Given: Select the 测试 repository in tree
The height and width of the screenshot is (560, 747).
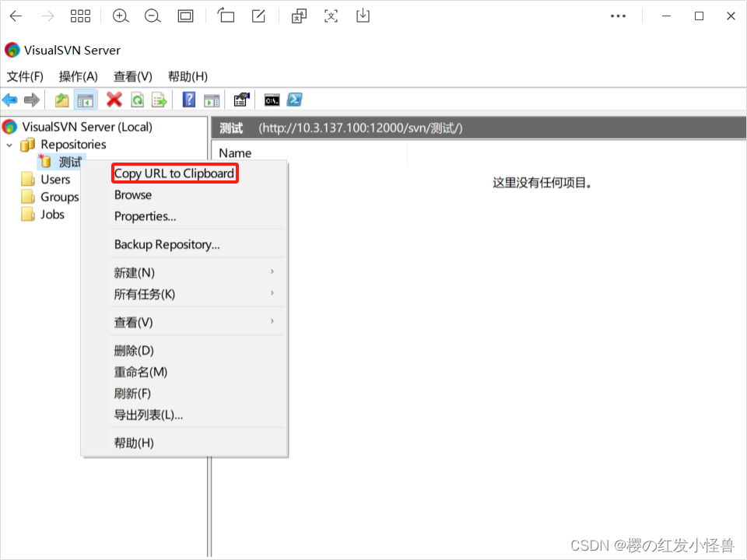Looking at the screenshot, I should 69,162.
